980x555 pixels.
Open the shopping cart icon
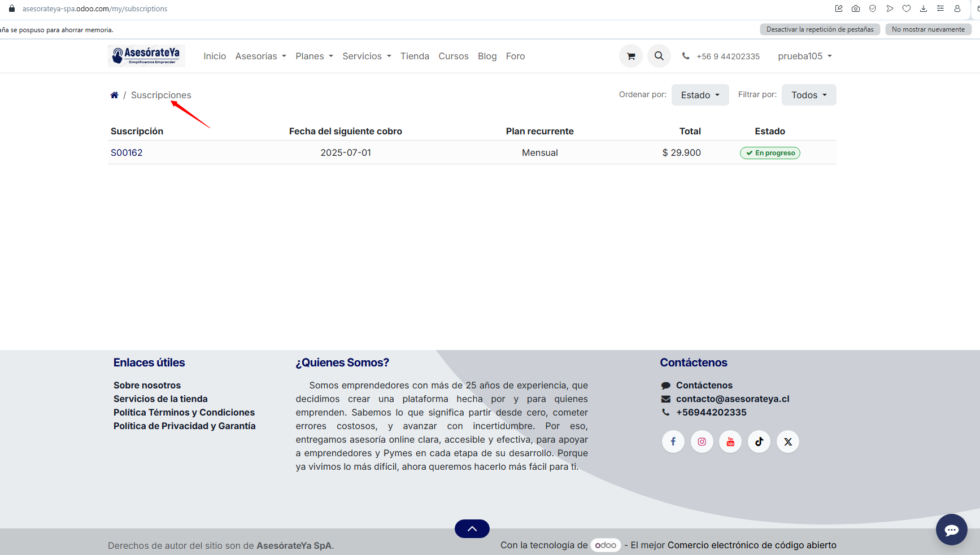(x=631, y=56)
